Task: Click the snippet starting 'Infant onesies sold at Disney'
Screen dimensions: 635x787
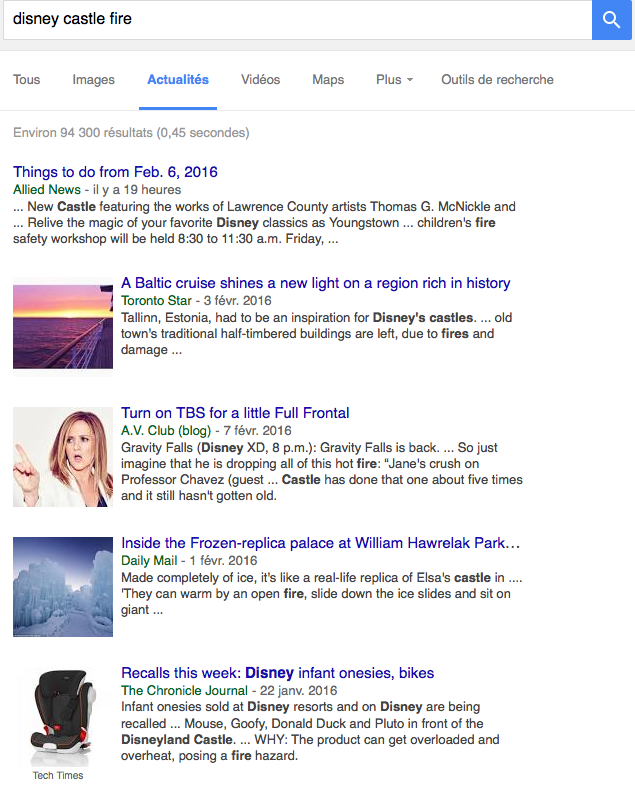Action: pos(310,731)
